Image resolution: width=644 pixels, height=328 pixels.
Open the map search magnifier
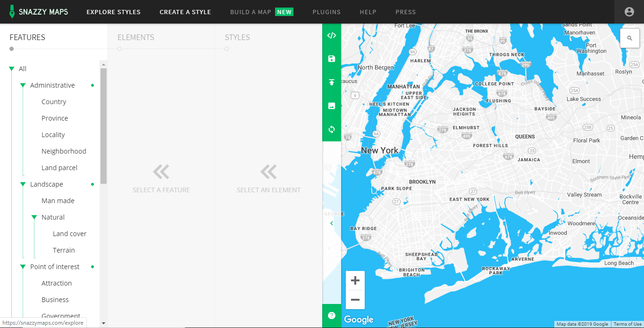[x=629, y=38]
